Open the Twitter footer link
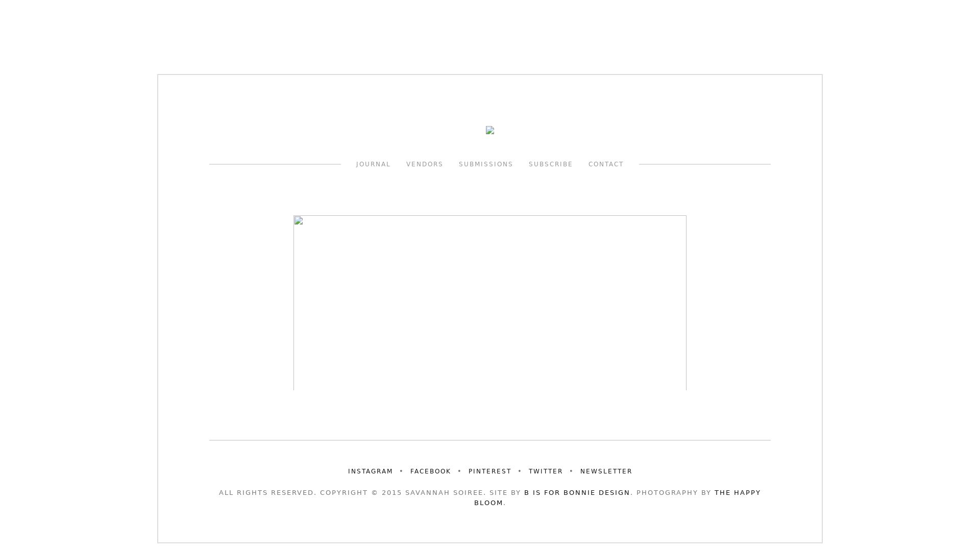The width and height of the screenshot is (980, 551). 545,471
